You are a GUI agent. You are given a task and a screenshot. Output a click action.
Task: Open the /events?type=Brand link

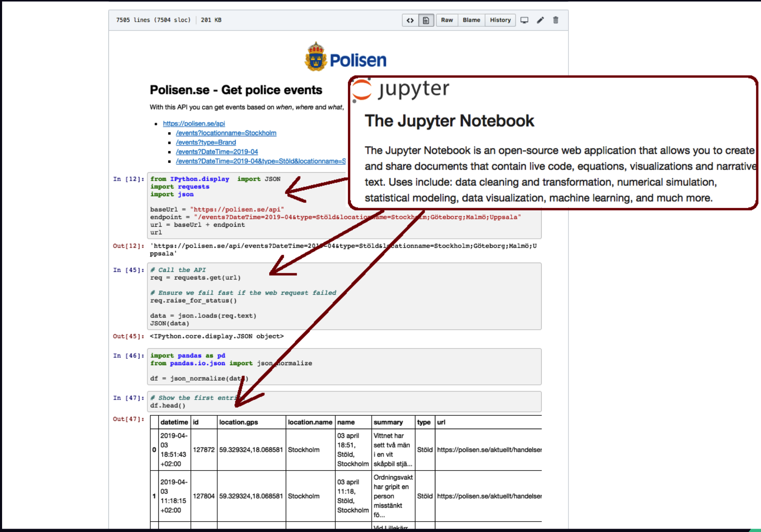(x=206, y=142)
